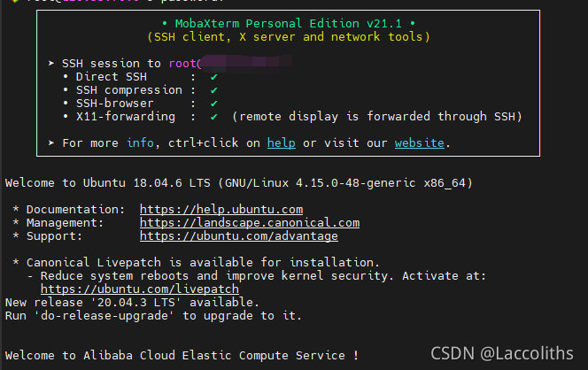Click the magenta root username text
This screenshot has width=588, height=370.
(182, 64)
